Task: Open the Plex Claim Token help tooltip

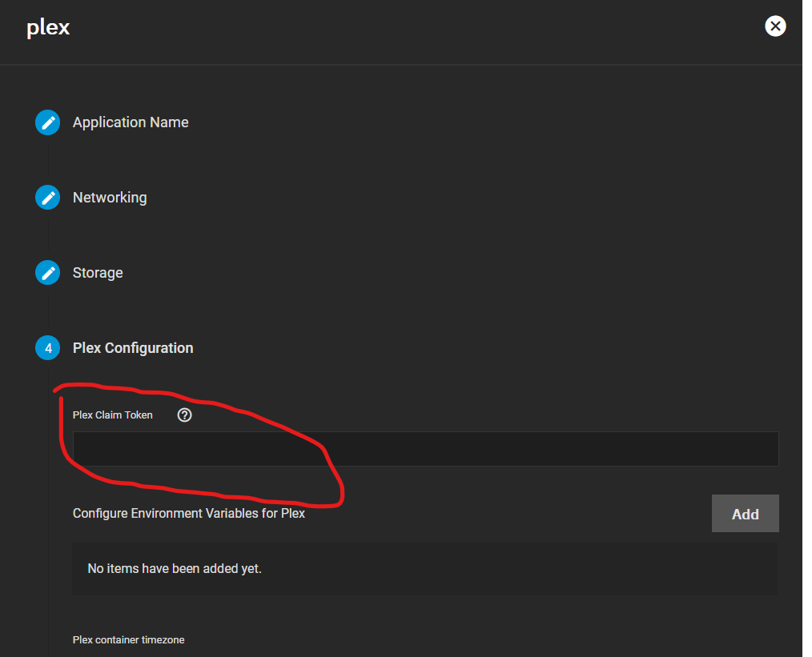Action: (184, 415)
